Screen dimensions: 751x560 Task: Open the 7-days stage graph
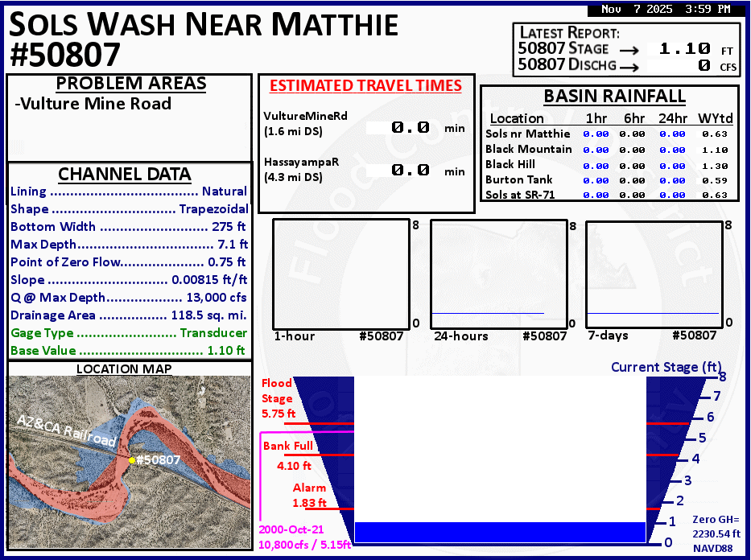(654, 274)
